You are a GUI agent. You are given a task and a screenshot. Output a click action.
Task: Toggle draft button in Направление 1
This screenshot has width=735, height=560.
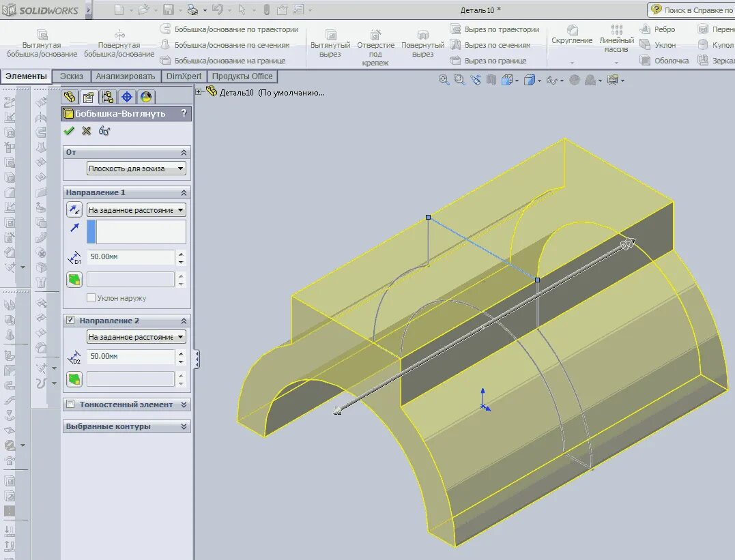click(74, 280)
